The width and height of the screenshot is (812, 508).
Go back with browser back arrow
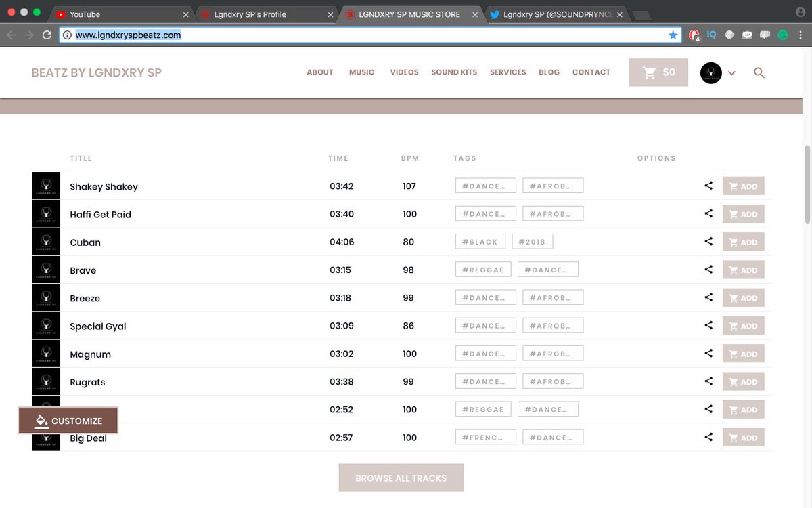click(x=12, y=35)
